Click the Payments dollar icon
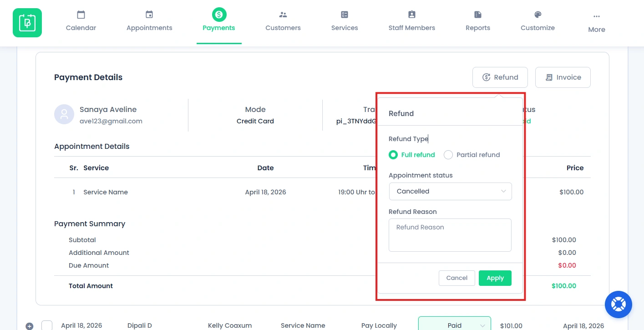 pyautogui.click(x=219, y=15)
